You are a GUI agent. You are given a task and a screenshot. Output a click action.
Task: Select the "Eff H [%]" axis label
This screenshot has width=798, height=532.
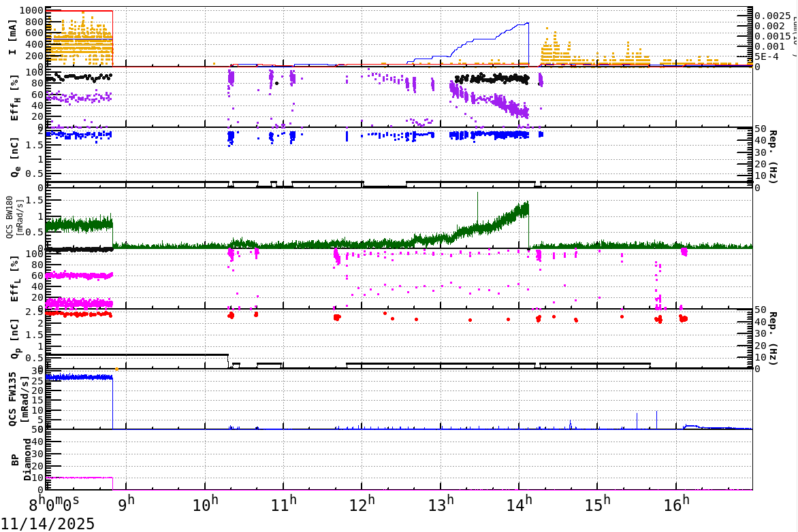tap(15, 98)
